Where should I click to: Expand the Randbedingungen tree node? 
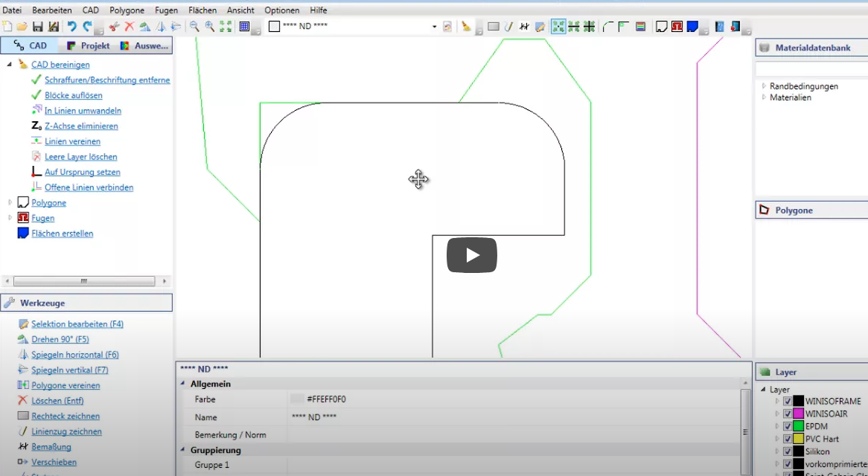click(764, 86)
